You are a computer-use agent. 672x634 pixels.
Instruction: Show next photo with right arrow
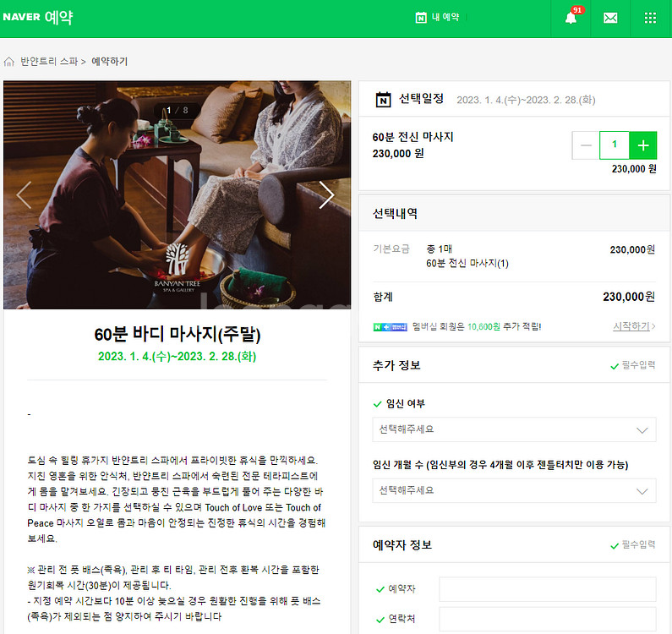326,195
